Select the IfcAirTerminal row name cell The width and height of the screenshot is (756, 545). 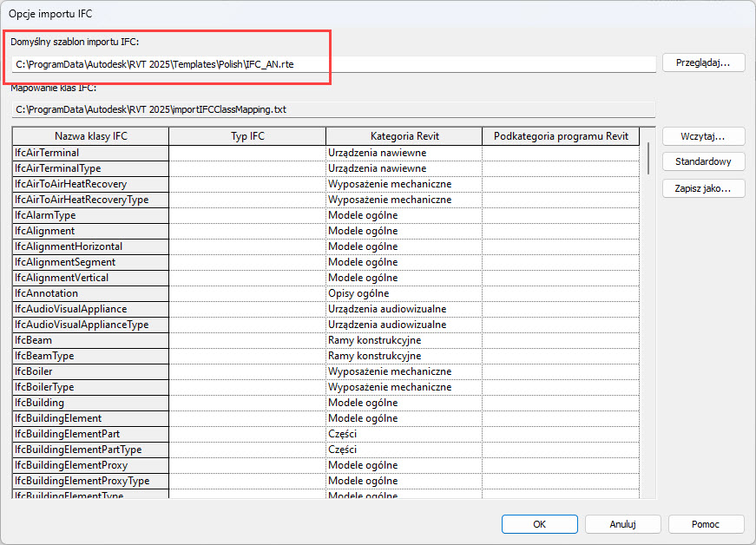click(90, 153)
